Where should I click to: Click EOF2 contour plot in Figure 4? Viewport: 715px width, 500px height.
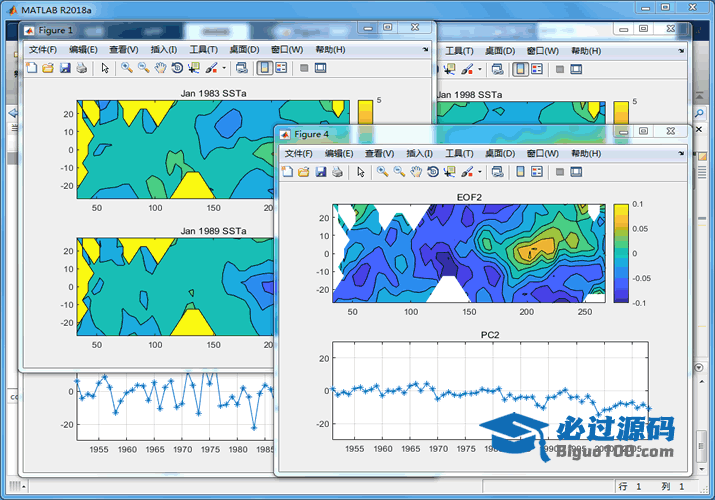pos(469,253)
